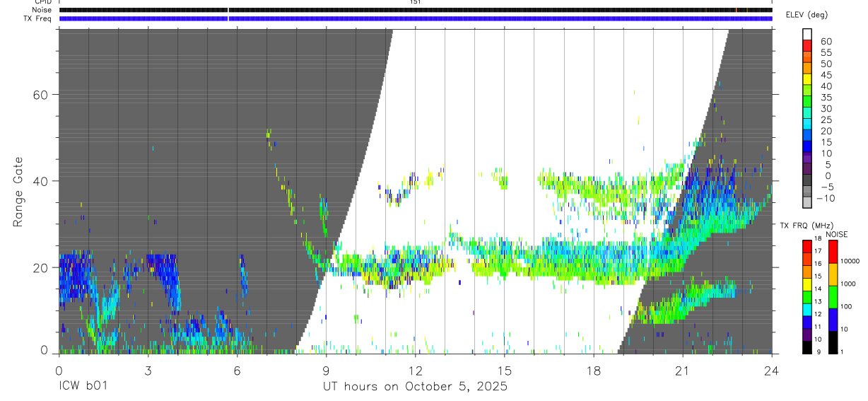The image size is (868, 401).
Task: Click the black Noise strip above plot
Action: coord(416,10)
